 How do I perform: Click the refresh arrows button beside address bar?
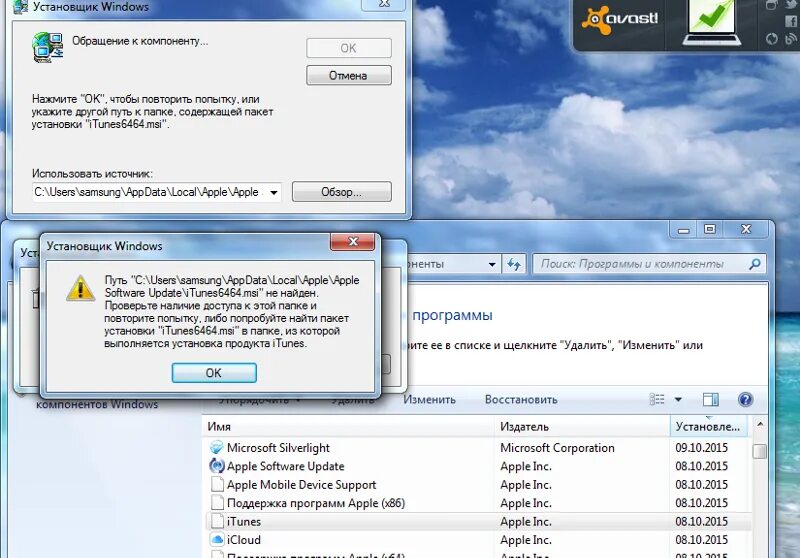[514, 264]
